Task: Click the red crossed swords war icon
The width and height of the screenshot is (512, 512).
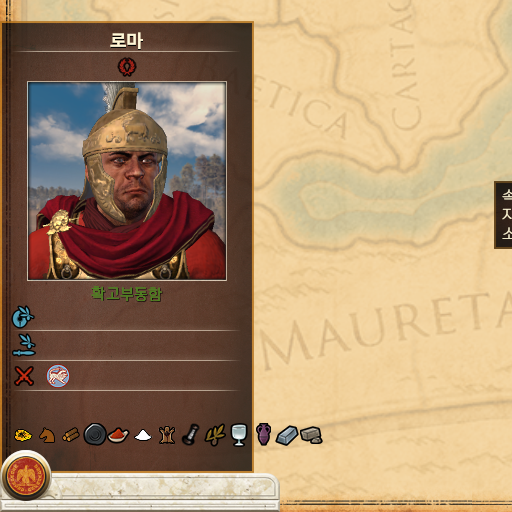Action: tap(24, 376)
